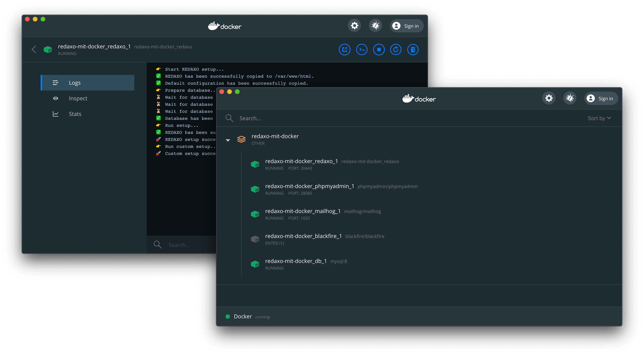Click troubleshoot bug icon in front window
Screen dimensions: 644x355
coord(570,98)
